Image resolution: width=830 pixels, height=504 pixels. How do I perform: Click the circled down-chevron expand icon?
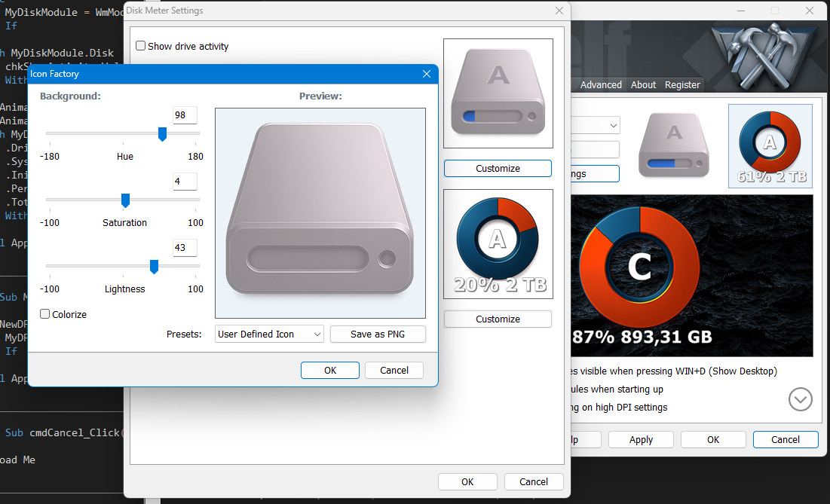[x=800, y=399]
